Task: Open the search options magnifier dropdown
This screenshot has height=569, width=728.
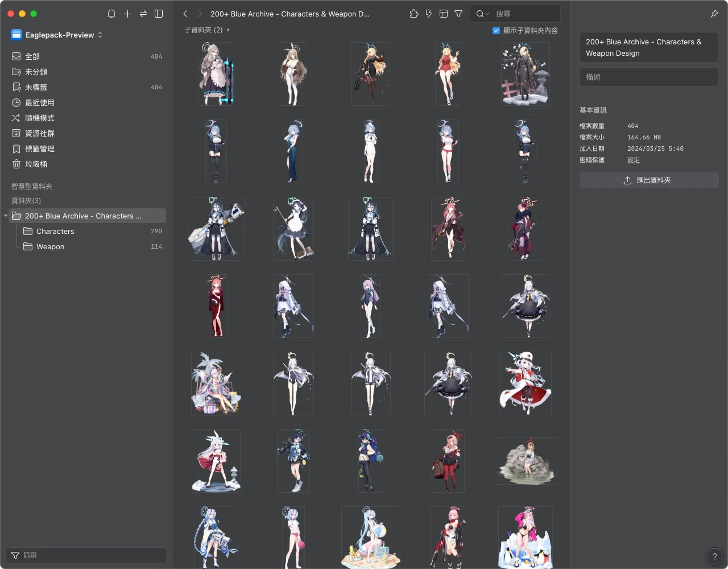Action: tap(482, 14)
